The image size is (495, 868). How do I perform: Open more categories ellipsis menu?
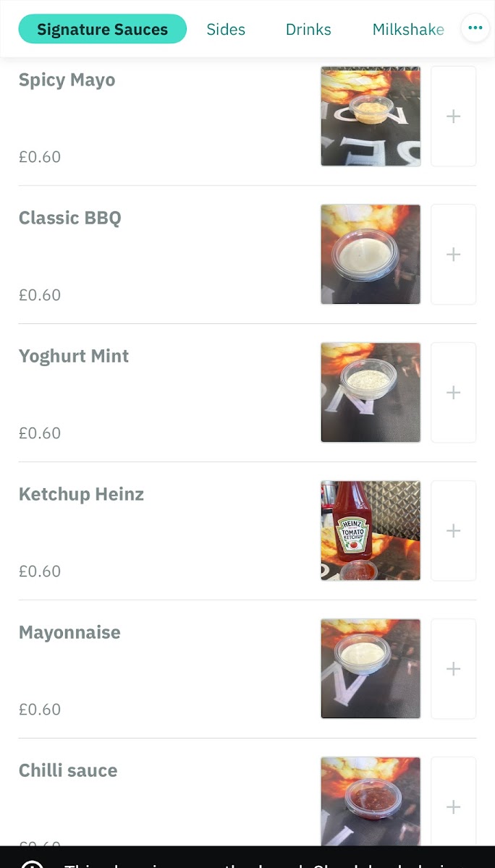(x=475, y=28)
